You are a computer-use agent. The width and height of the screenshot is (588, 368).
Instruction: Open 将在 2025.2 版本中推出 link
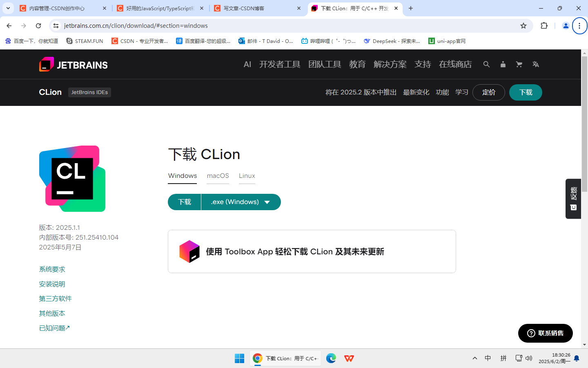(361, 92)
